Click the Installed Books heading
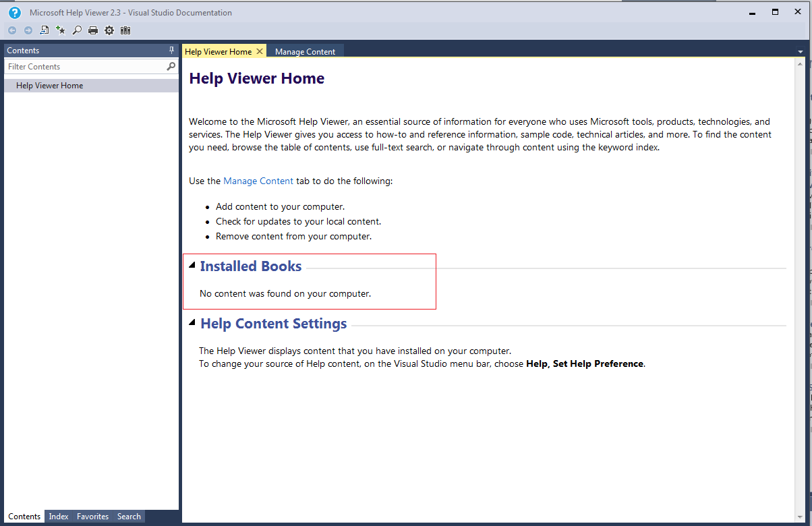Screen dimensions: 812x526 [251, 266]
